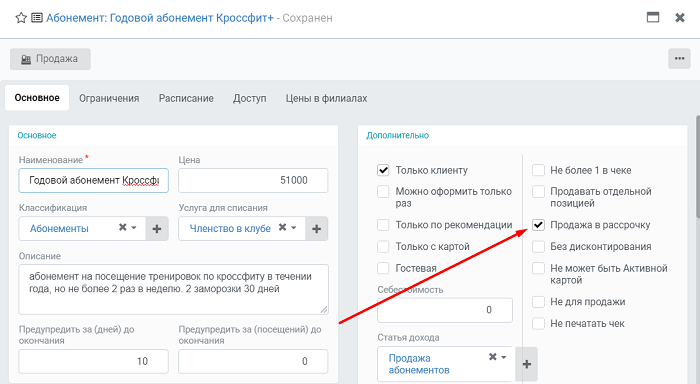The image size is (700, 384).
Task: Click the Цена field showing 51000
Action: 253,180
